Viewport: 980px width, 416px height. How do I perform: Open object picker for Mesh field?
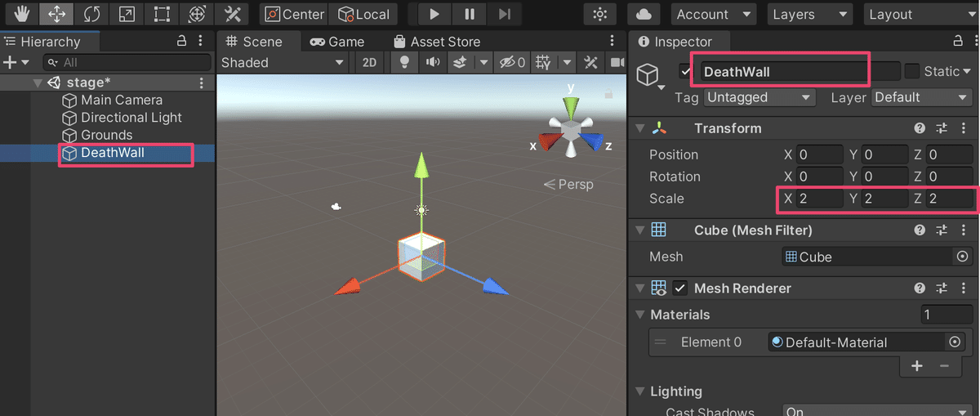[962, 257]
